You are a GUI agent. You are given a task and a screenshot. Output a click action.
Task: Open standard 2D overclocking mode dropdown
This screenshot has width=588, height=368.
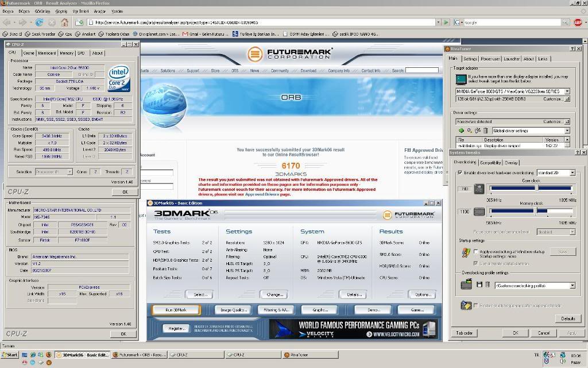tap(572, 172)
